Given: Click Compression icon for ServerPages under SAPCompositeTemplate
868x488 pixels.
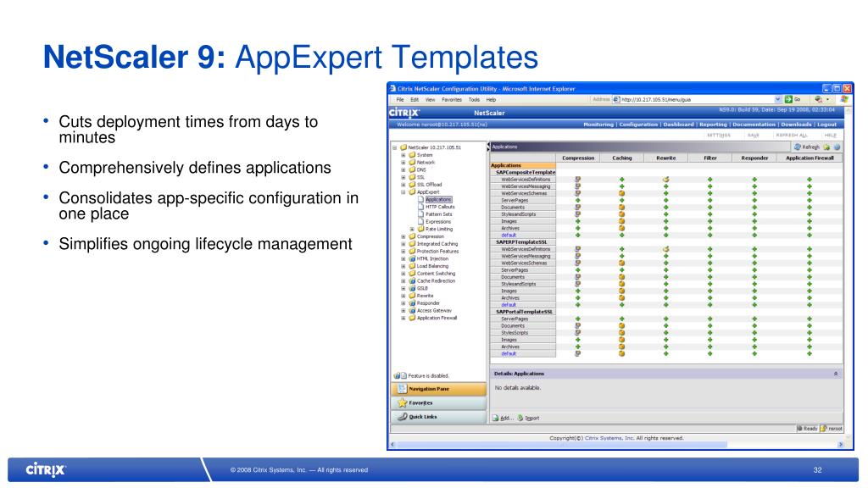Looking at the screenshot, I should point(578,200).
